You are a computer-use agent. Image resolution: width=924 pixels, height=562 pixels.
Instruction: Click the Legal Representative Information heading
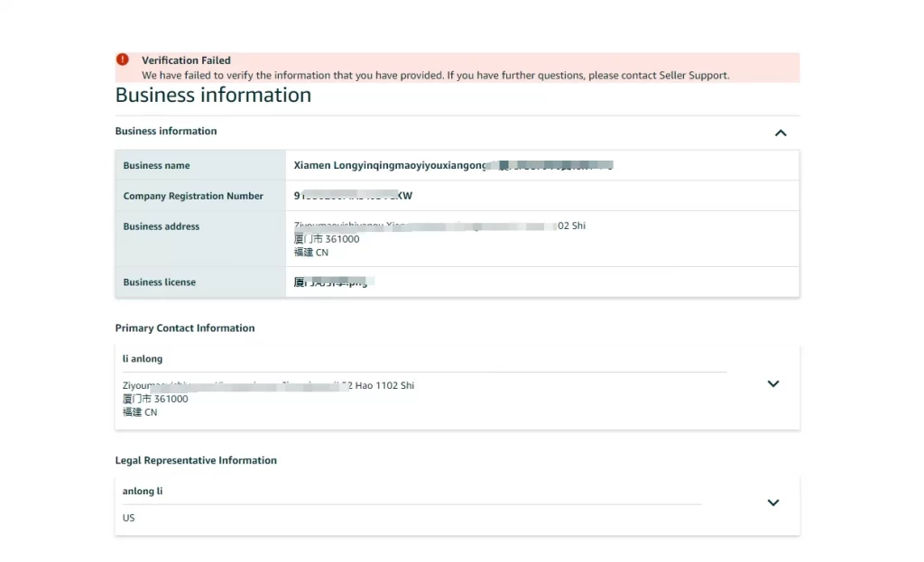196,460
